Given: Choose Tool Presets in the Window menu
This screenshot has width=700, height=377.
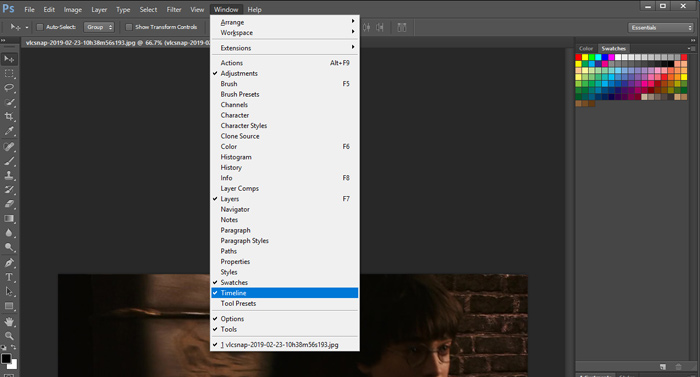Looking at the screenshot, I should click(284, 303).
